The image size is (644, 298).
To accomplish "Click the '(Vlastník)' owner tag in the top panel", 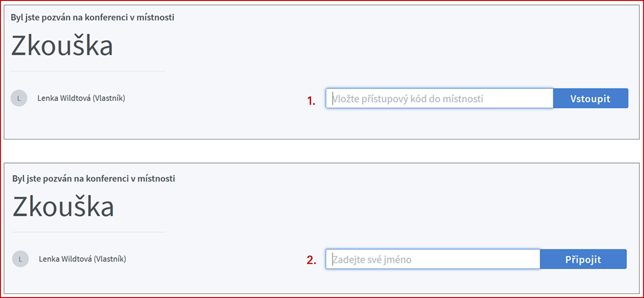I will point(109,98).
